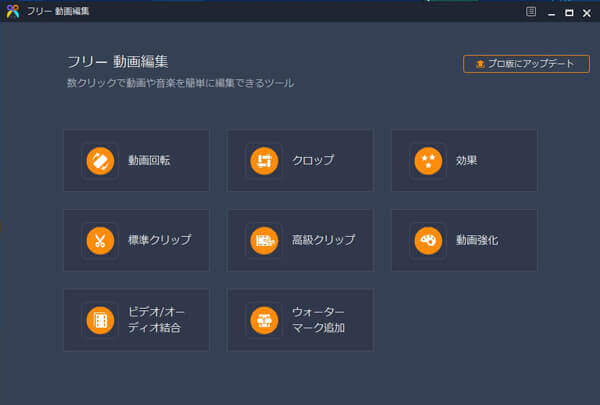Click the subtitle 数クリックで動画や音楽を簡単に編集できるツール

point(181,83)
